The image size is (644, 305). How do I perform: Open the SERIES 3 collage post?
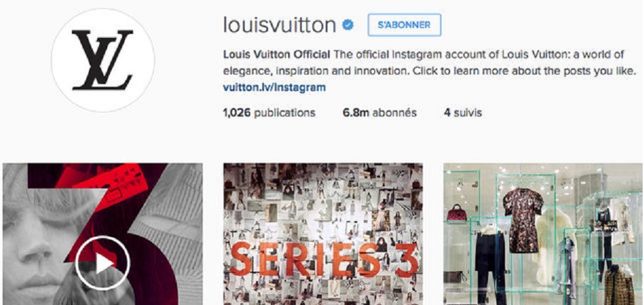(323, 234)
